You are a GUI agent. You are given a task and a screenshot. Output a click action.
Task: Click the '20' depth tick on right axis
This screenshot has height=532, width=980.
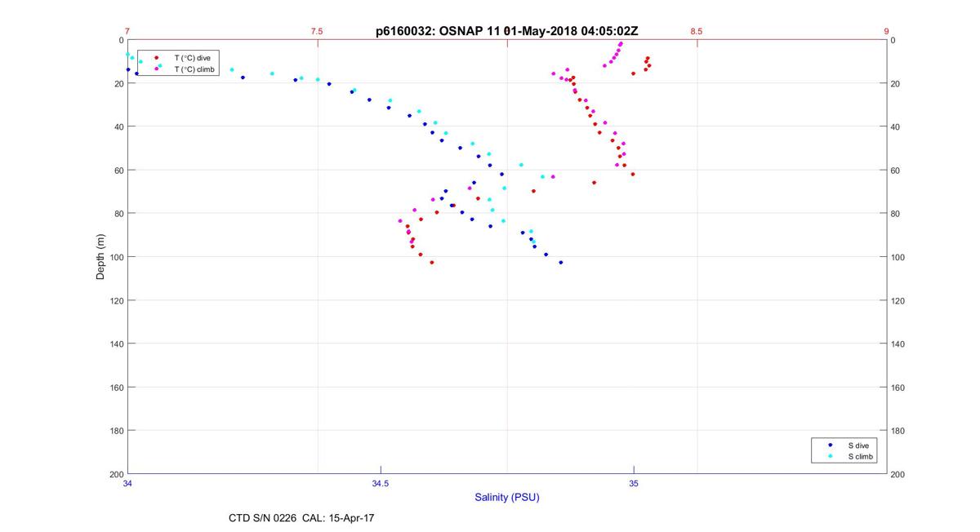point(895,84)
